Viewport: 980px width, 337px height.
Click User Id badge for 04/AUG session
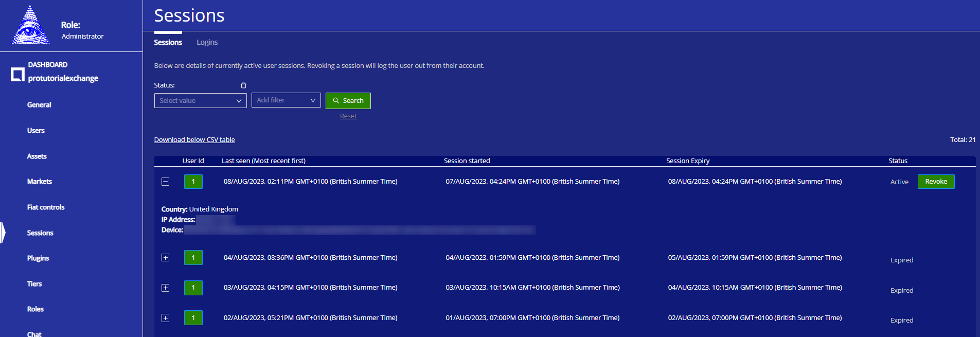click(x=193, y=258)
